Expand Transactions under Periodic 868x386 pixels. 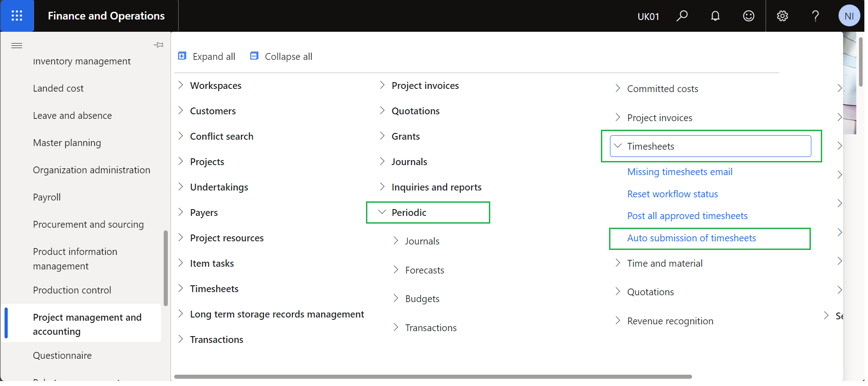(x=425, y=328)
